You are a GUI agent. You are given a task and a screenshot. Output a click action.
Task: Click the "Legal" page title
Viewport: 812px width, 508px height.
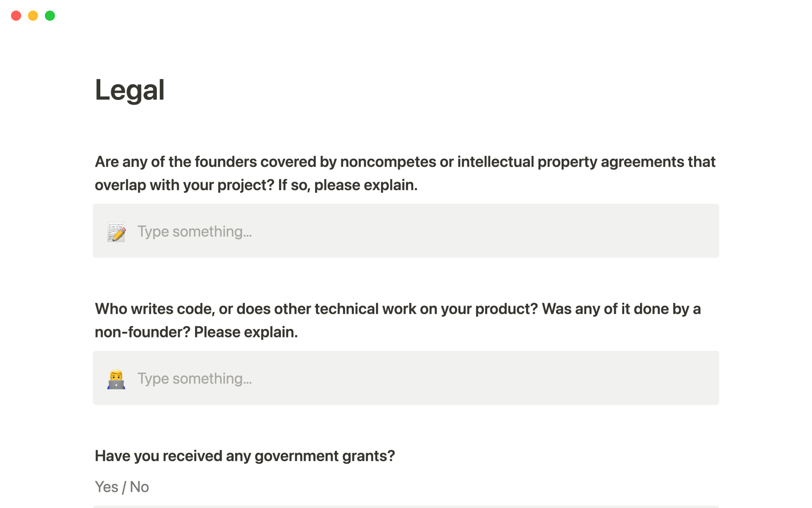[130, 90]
